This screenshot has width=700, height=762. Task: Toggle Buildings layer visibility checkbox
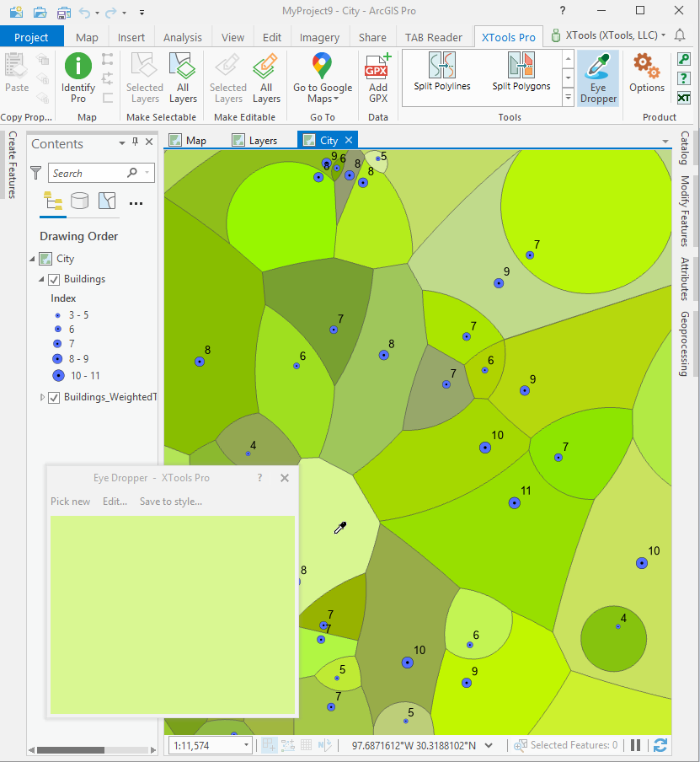point(55,279)
